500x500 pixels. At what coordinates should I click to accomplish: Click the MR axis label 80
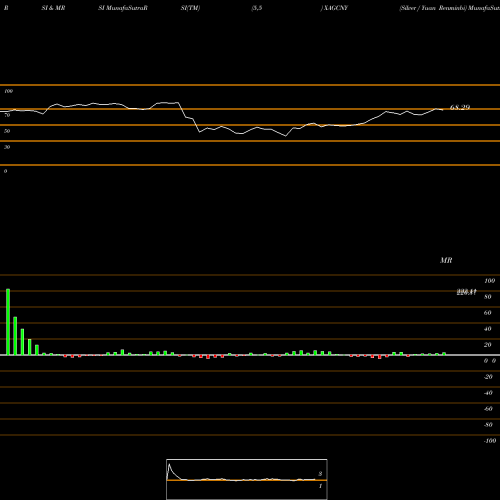click(488, 297)
